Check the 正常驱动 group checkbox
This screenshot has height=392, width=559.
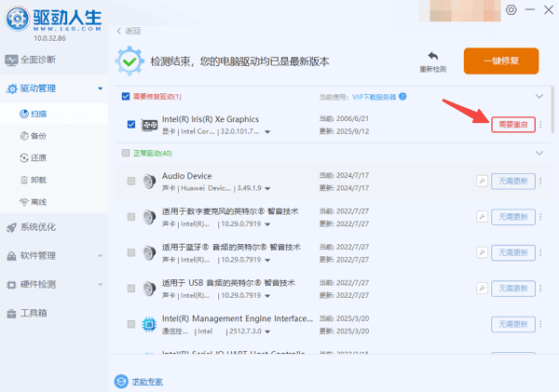pos(126,153)
